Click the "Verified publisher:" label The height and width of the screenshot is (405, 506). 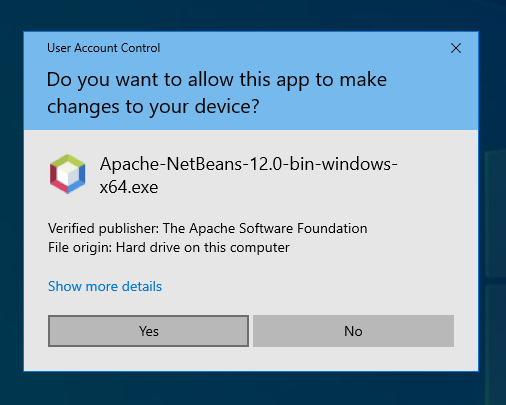104,229
